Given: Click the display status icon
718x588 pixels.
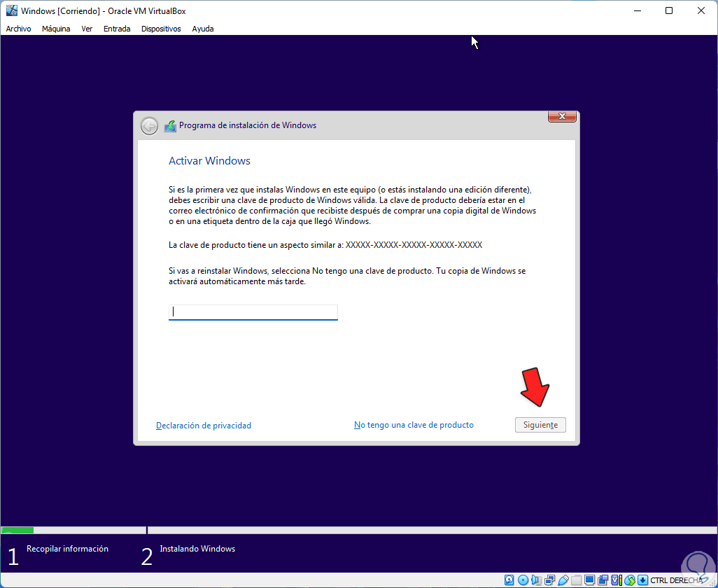Looking at the screenshot, I should point(589,580).
